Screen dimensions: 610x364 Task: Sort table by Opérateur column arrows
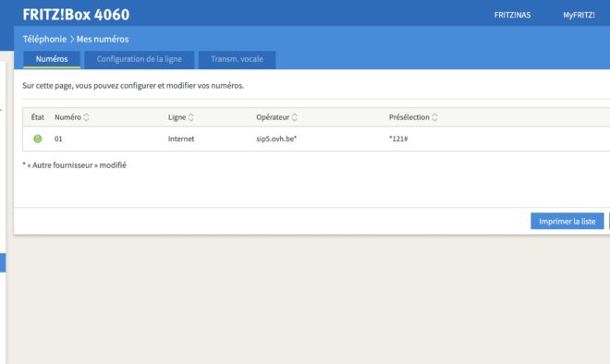pos(295,117)
